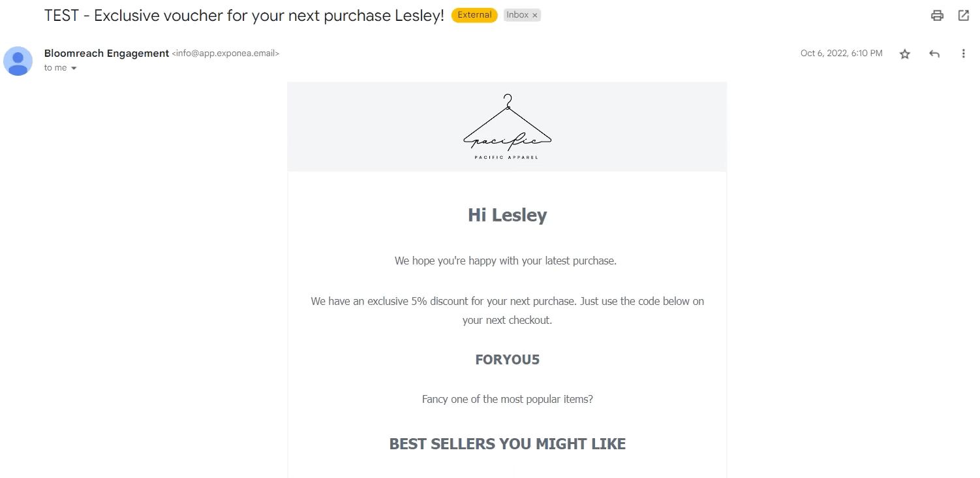Screen dimensions: 980x478
Task: Click the "BEST SELLERS YOU MIGHT LIKE" heading
Action: click(x=507, y=444)
